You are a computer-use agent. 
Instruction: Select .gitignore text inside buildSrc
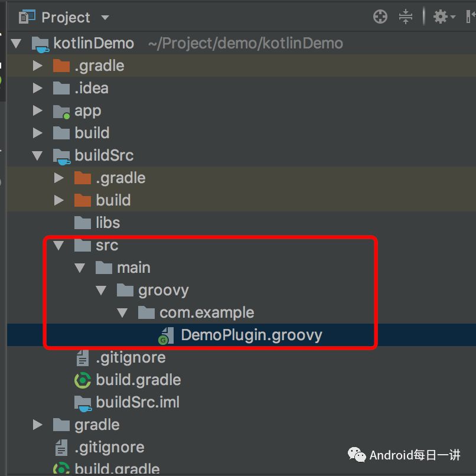click(131, 358)
